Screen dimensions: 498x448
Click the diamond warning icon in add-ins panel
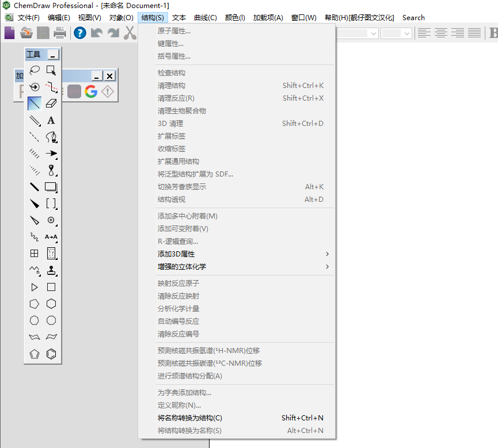click(x=108, y=91)
